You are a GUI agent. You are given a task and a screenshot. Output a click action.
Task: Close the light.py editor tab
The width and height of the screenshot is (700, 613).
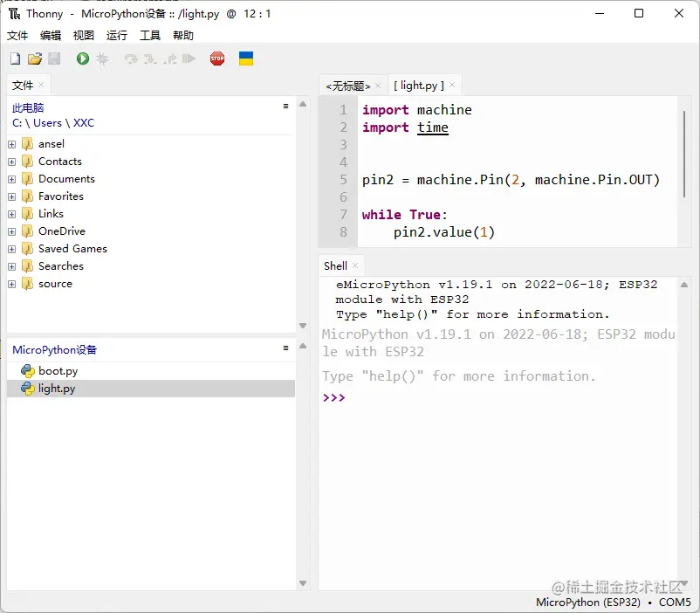(x=452, y=85)
